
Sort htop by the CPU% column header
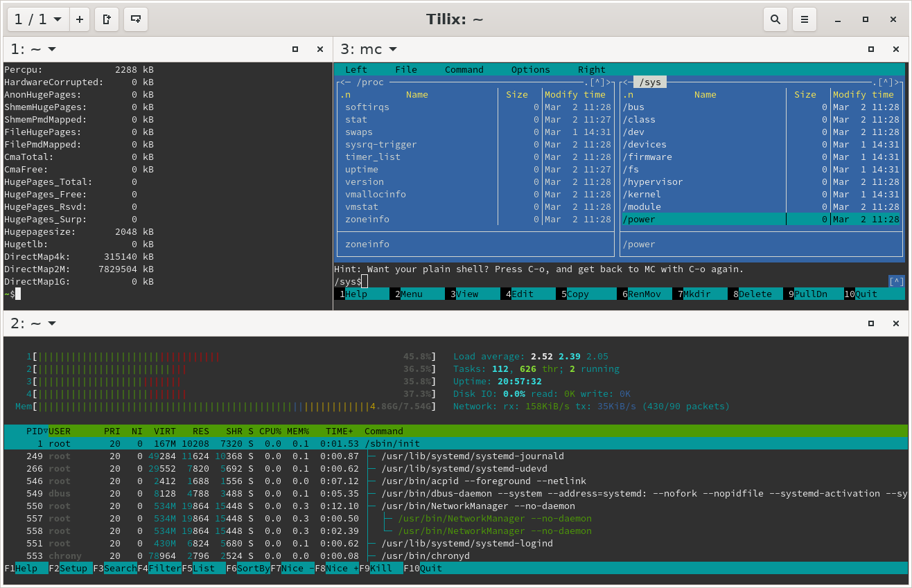click(x=270, y=431)
